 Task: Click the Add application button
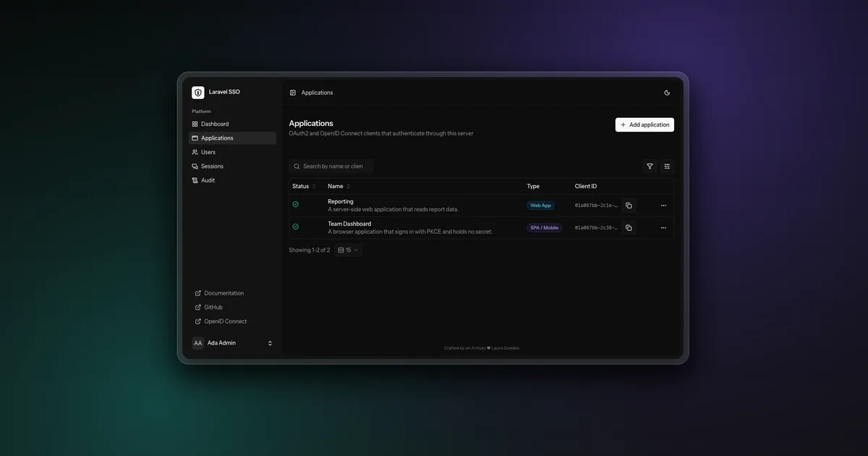(644, 124)
